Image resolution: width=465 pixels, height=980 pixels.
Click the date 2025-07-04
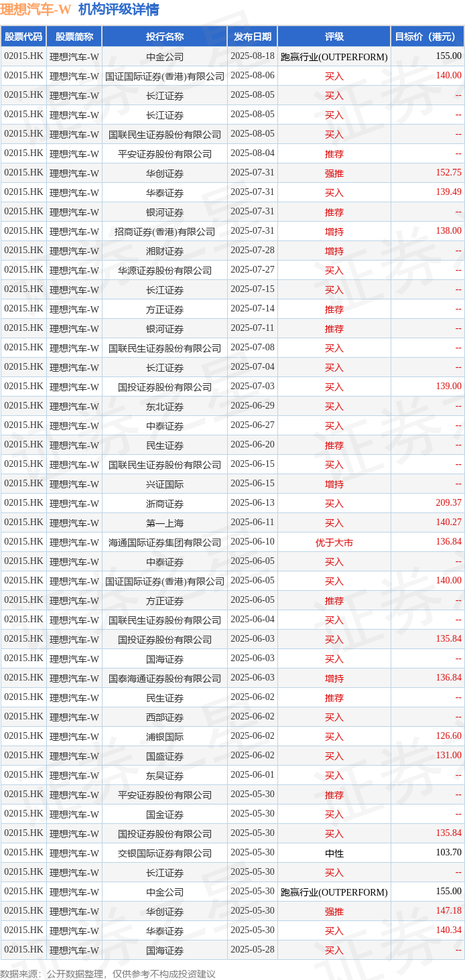point(253,368)
